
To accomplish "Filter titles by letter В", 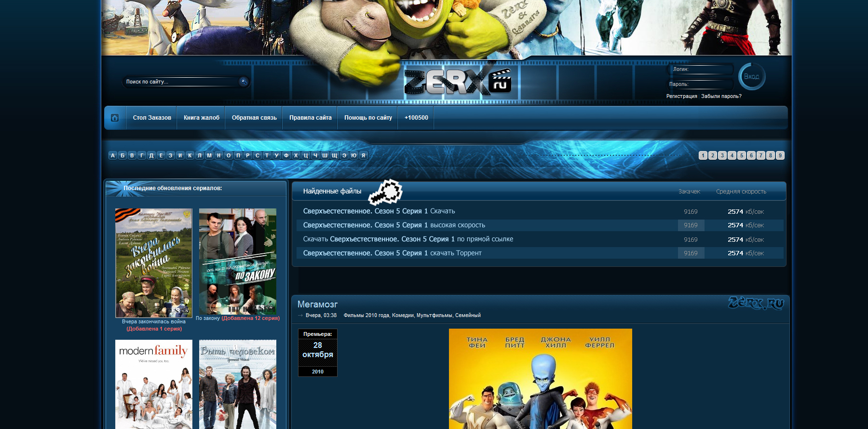I will pyautogui.click(x=132, y=155).
